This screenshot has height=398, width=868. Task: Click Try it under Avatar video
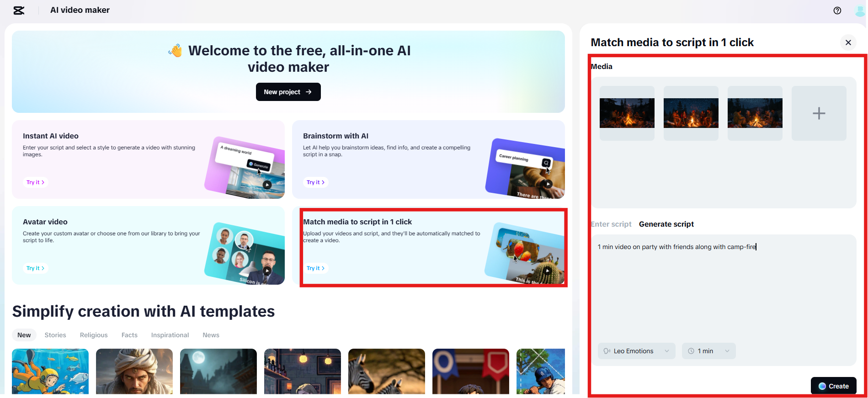point(36,268)
